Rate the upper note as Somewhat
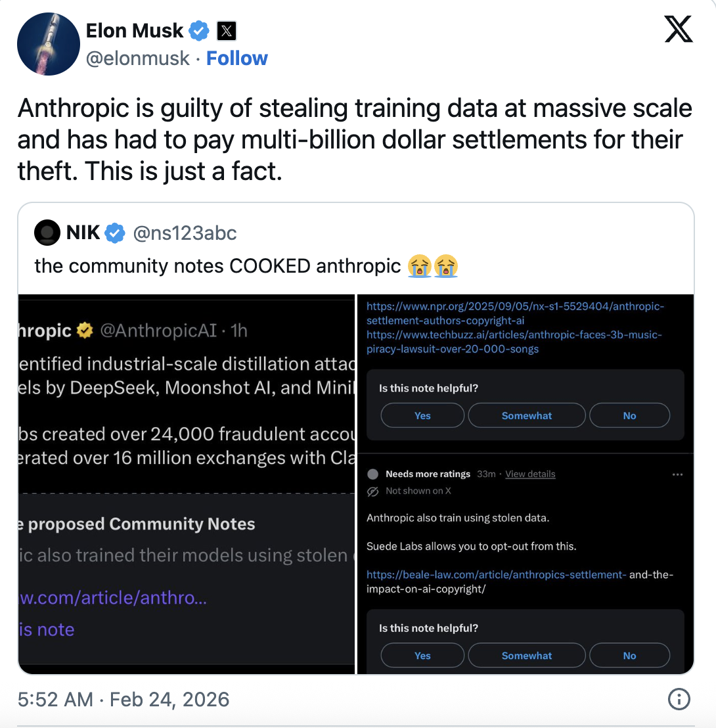 tap(526, 415)
